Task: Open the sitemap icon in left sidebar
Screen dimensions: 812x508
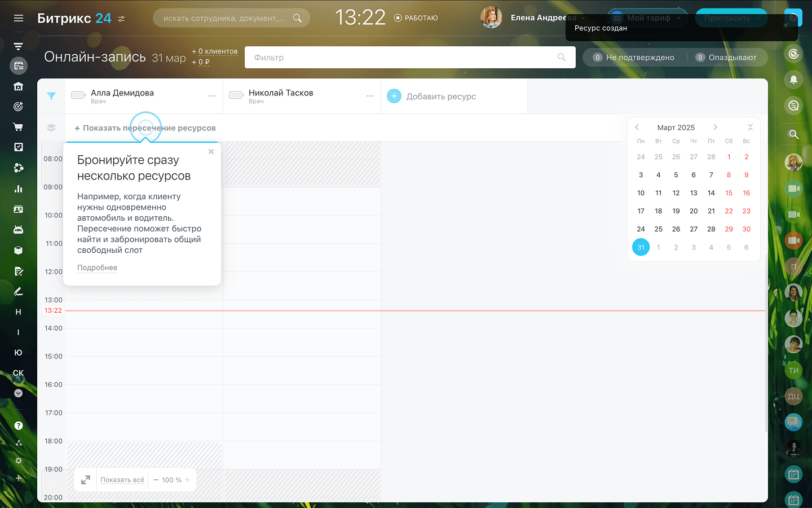Action: pos(19,443)
